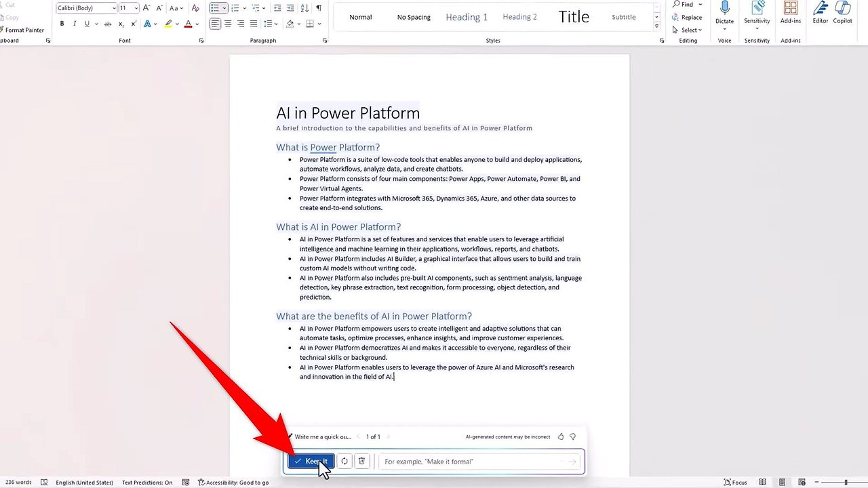Expand the Styles gallery
Viewport: 868px width, 488px height.
click(656, 26)
